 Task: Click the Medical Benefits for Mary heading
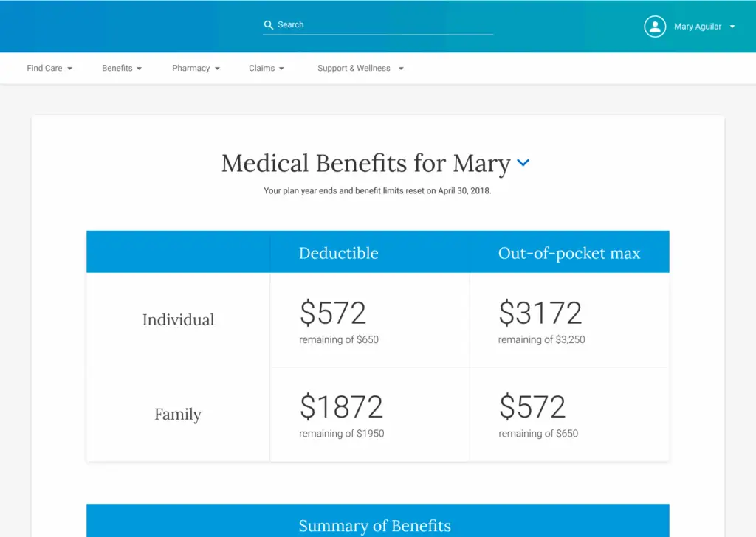[x=365, y=163]
